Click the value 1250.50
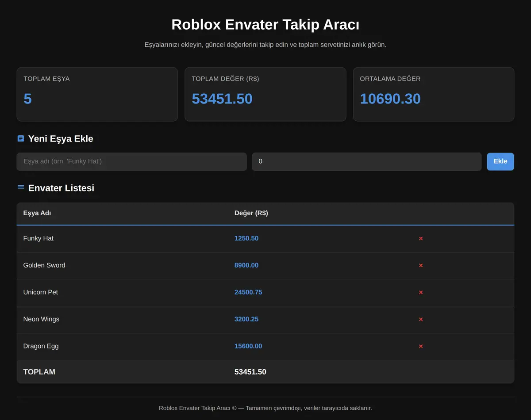 click(x=246, y=238)
